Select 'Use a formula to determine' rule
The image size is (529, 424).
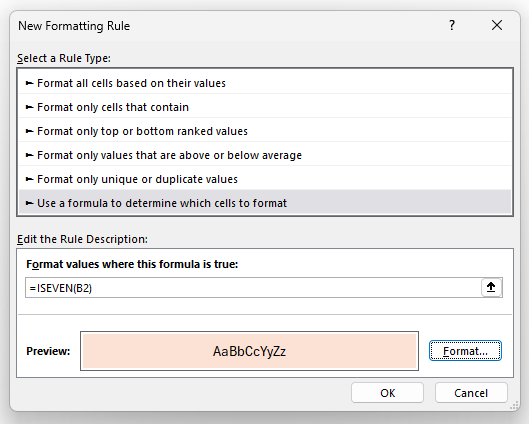pyautogui.click(x=265, y=203)
